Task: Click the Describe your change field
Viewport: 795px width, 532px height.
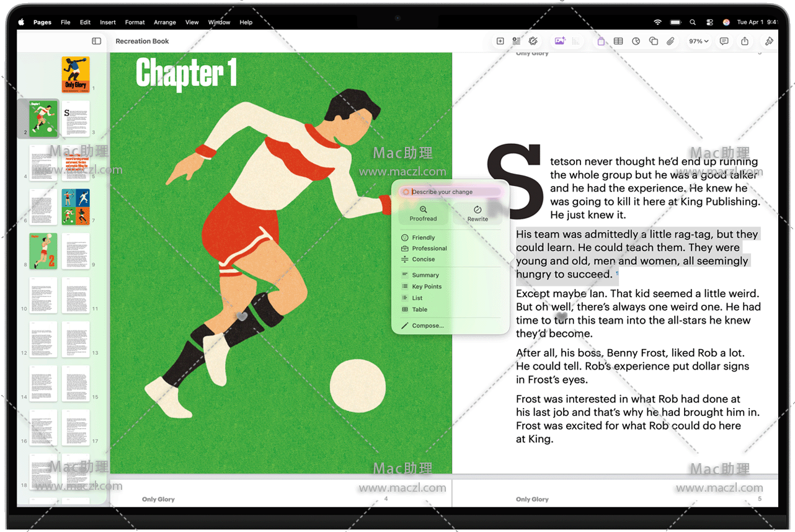Action: (450, 192)
